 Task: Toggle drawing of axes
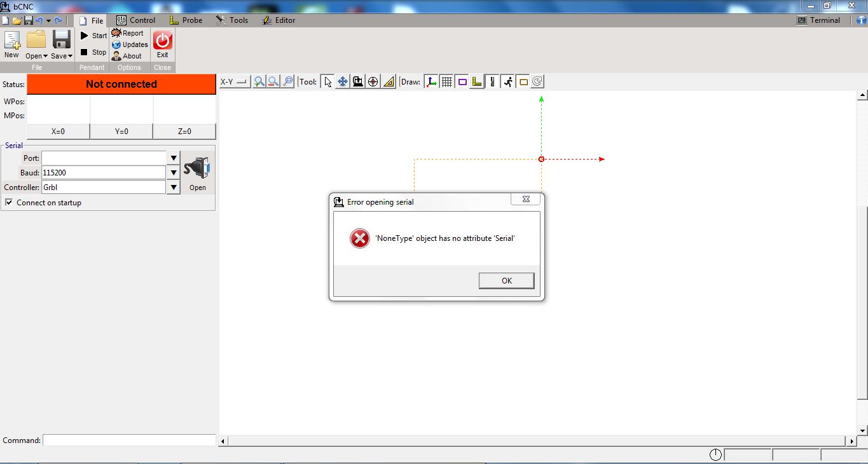[x=432, y=81]
